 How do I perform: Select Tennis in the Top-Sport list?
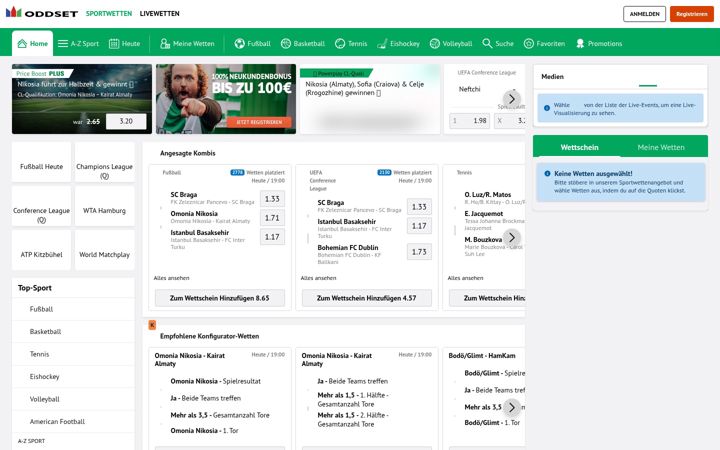tap(73, 354)
